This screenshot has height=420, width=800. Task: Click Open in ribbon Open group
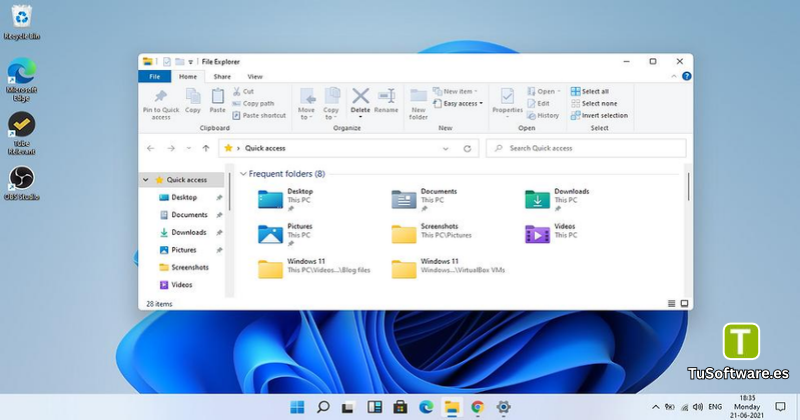(x=543, y=91)
